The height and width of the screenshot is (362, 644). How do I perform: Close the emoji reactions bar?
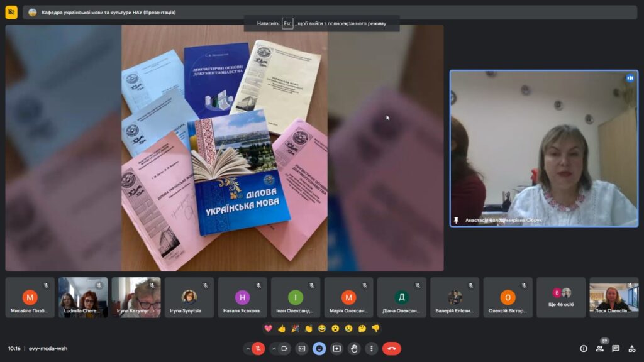[319, 348]
